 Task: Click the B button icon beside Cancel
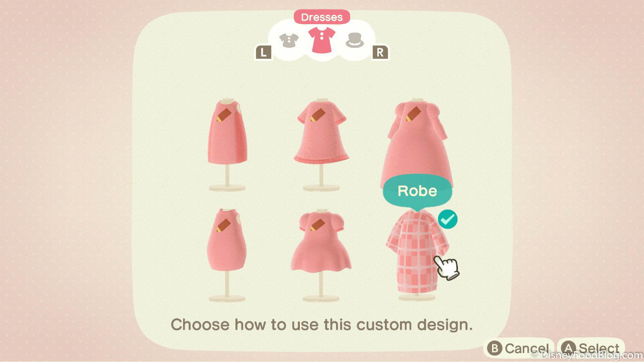[495, 348]
